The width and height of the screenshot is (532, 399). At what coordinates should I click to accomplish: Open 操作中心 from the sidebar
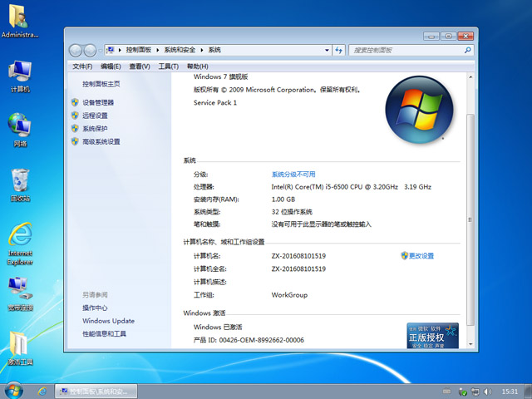tap(95, 308)
